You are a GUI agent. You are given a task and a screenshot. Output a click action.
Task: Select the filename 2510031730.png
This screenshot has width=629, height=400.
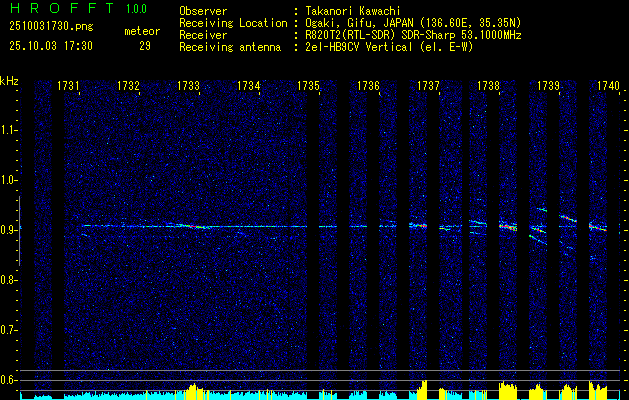51,27
